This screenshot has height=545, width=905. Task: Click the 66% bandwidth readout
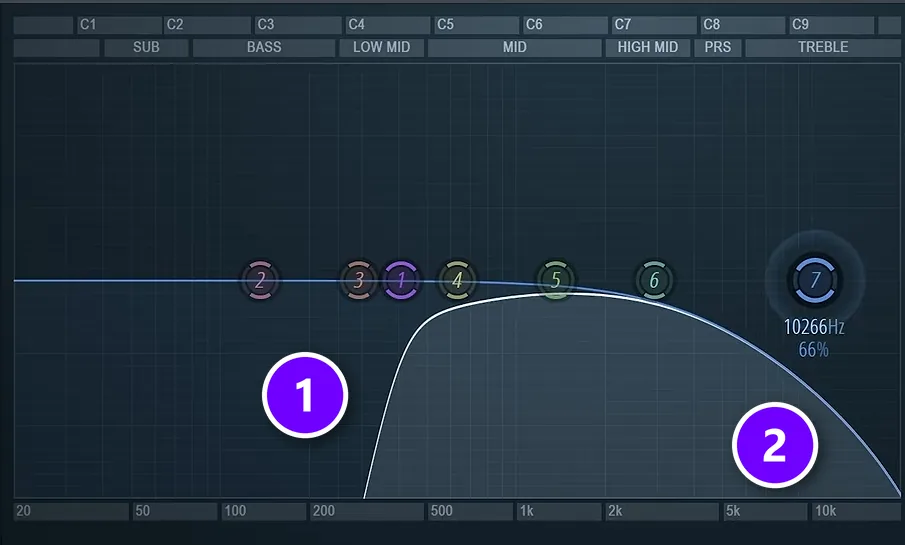coord(814,350)
